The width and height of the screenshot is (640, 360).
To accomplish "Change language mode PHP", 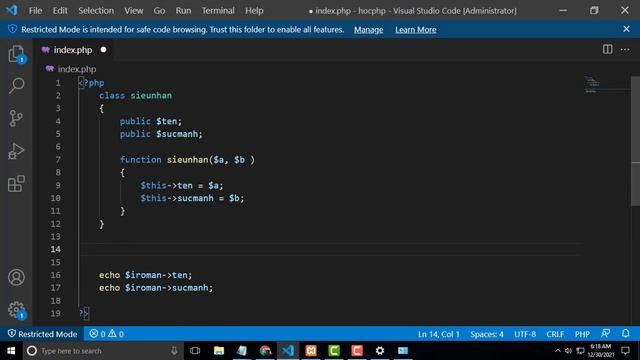I will click(582, 334).
